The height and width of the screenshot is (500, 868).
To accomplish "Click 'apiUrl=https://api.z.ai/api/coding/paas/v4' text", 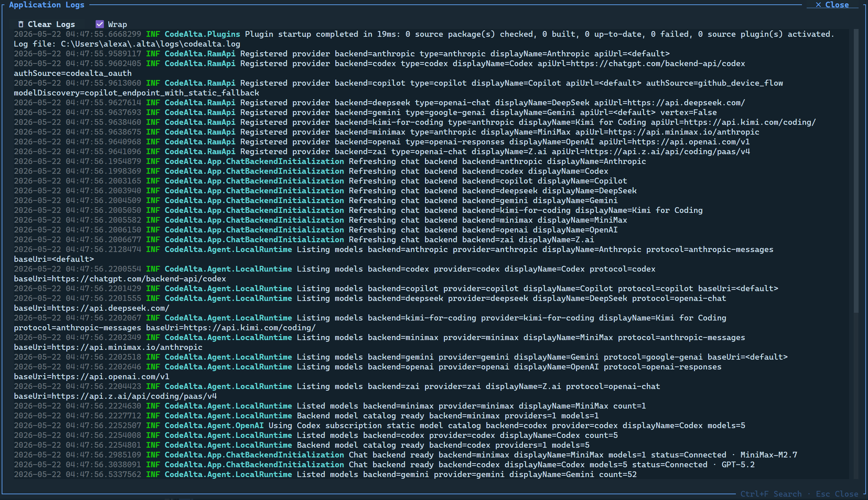I will (651, 151).
